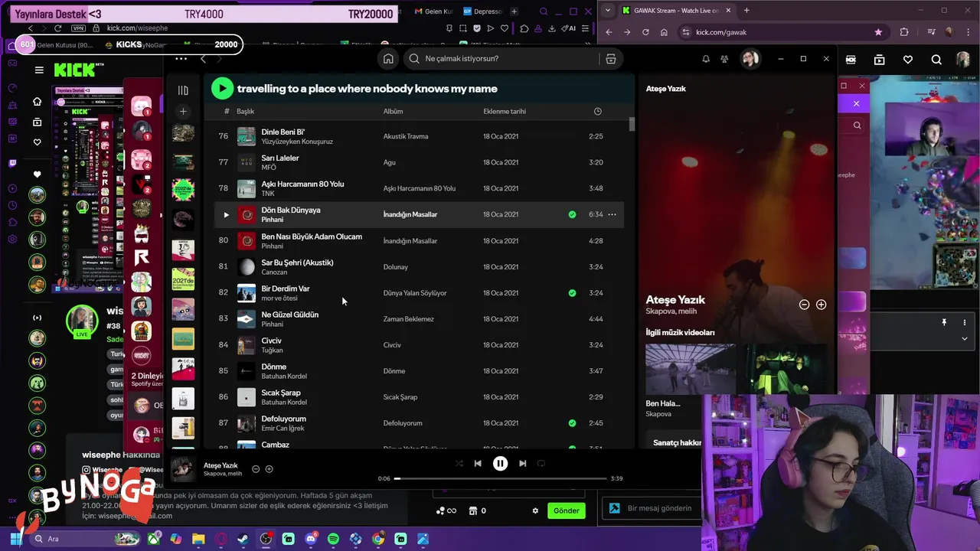Open Kick following heart icon in right window
The image size is (980, 551).
point(908,60)
